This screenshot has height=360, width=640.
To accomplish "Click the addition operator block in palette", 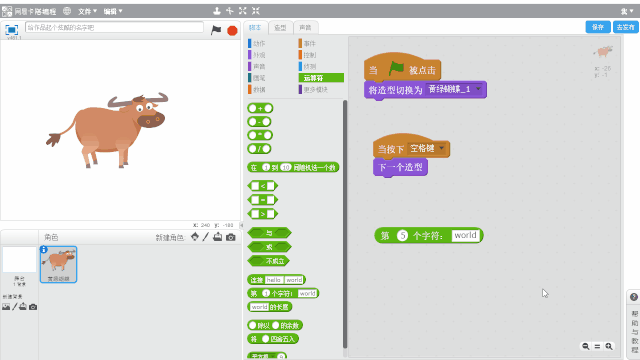I will coord(260,108).
